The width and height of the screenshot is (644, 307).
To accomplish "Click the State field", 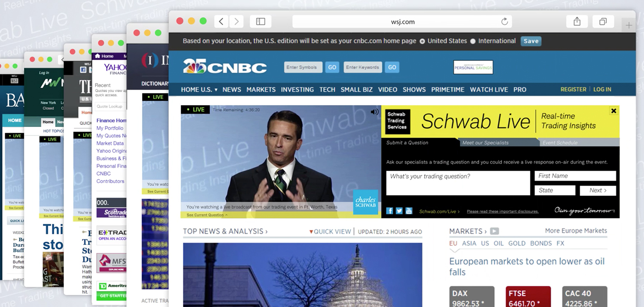I will point(555,190).
